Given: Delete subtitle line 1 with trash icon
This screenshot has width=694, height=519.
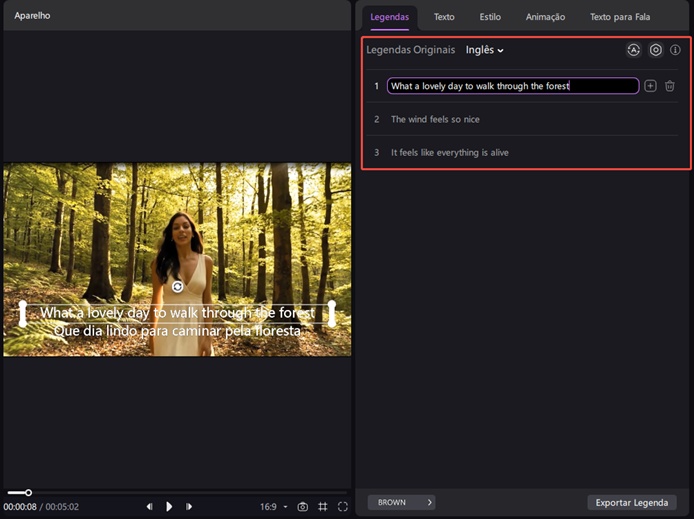Looking at the screenshot, I should [670, 86].
